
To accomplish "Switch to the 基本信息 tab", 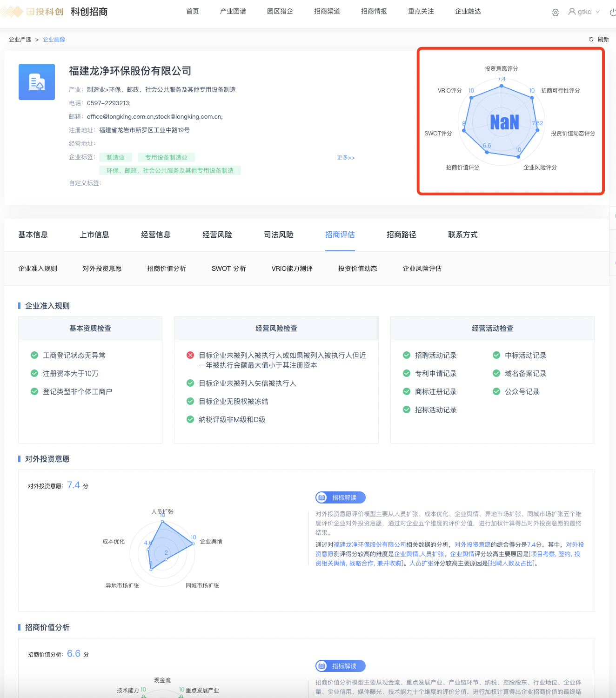I will (x=33, y=235).
